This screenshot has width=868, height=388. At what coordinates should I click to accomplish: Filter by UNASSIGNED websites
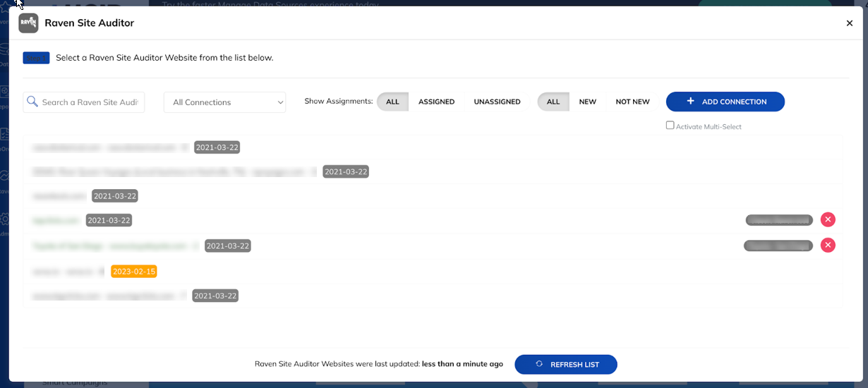[x=497, y=102]
